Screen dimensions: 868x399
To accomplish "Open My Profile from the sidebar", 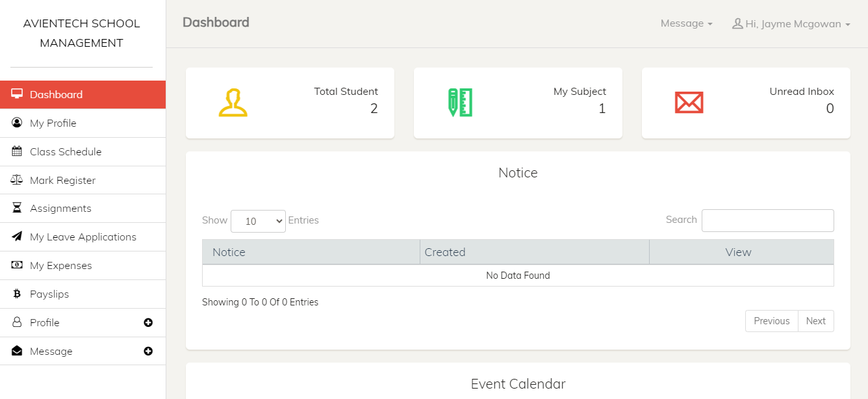I will tap(53, 123).
